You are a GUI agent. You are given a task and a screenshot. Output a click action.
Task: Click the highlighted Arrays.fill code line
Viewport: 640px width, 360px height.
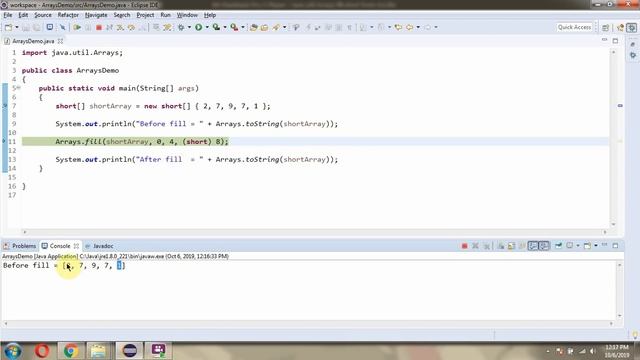[142, 142]
